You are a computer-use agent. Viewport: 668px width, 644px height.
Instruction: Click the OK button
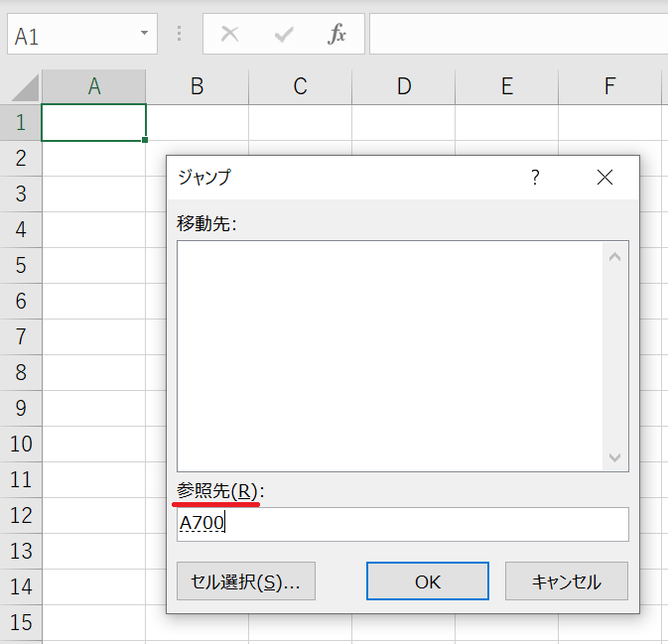(427, 581)
